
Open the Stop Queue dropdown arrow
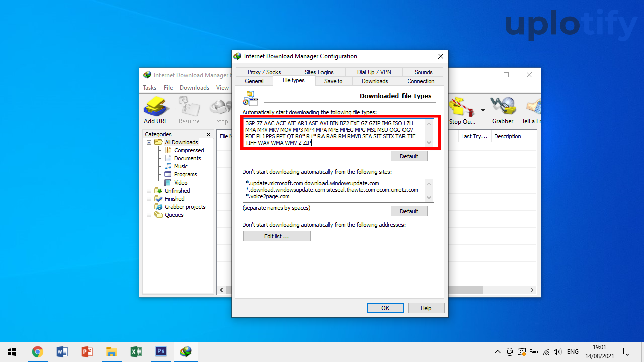tap(482, 110)
